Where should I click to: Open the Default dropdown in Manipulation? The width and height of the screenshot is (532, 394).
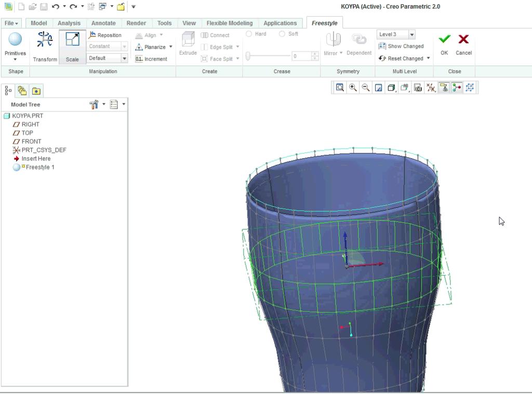tap(124, 58)
